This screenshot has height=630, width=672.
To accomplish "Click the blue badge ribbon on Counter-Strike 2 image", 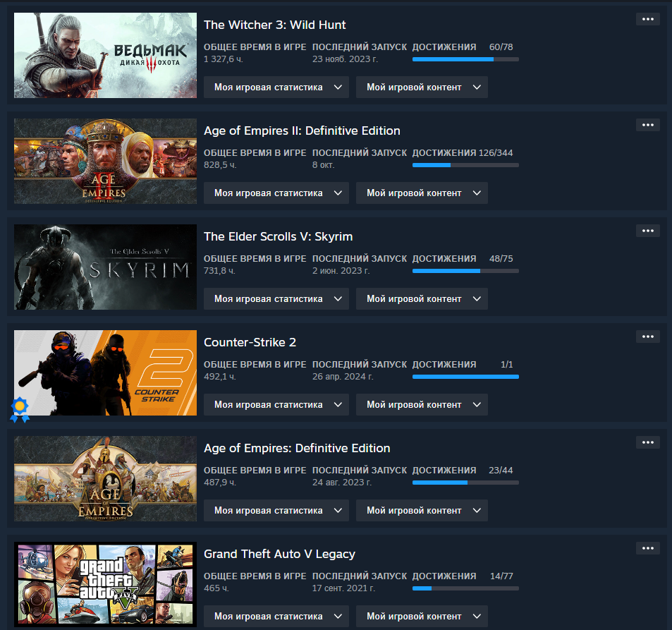I will 20,410.
